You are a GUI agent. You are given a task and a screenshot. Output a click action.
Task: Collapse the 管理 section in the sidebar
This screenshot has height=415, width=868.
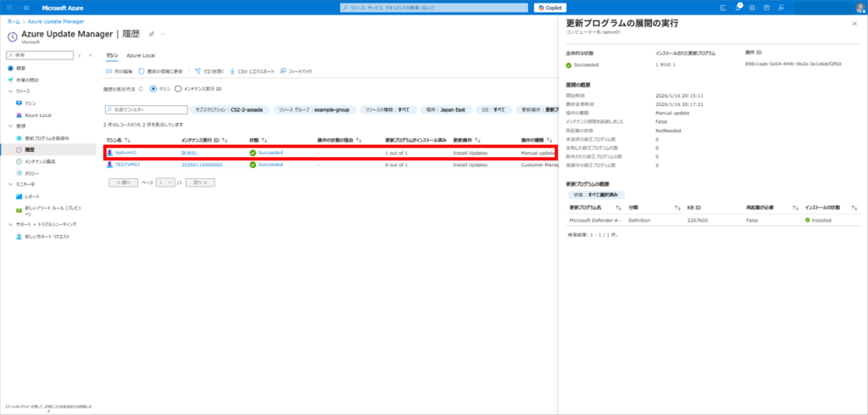tap(9, 126)
